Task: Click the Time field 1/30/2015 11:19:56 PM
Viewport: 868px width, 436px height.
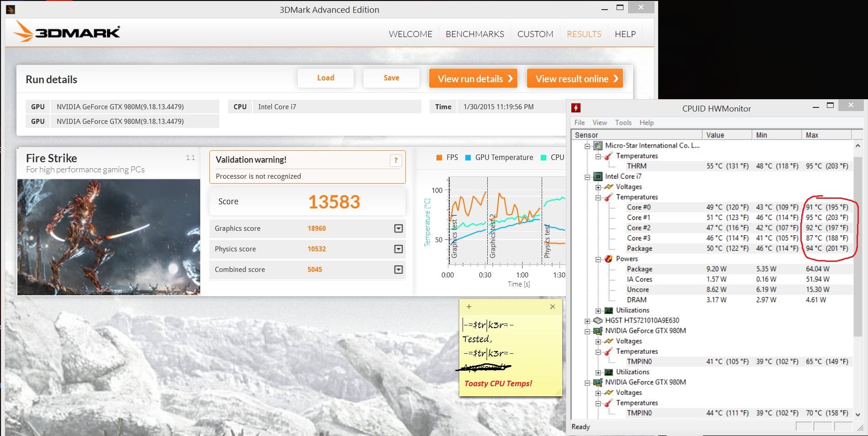Action: [x=511, y=106]
